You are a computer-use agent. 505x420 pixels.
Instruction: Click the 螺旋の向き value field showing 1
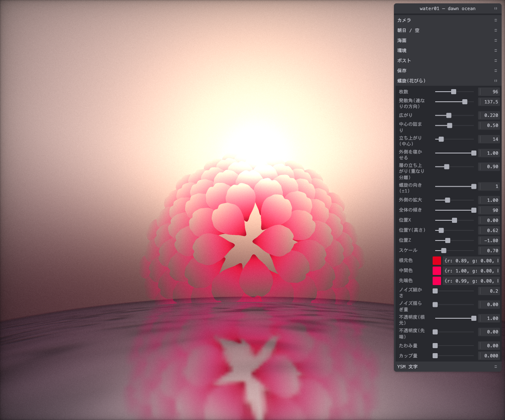(489, 186)
